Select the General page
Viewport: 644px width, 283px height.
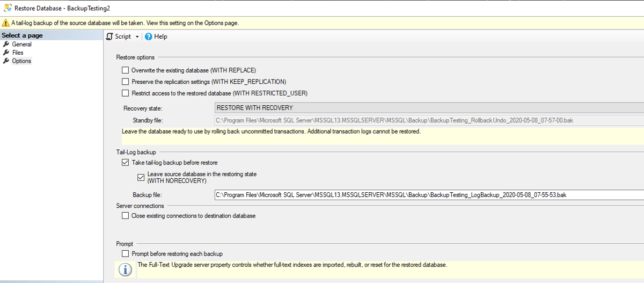point(22,45)
